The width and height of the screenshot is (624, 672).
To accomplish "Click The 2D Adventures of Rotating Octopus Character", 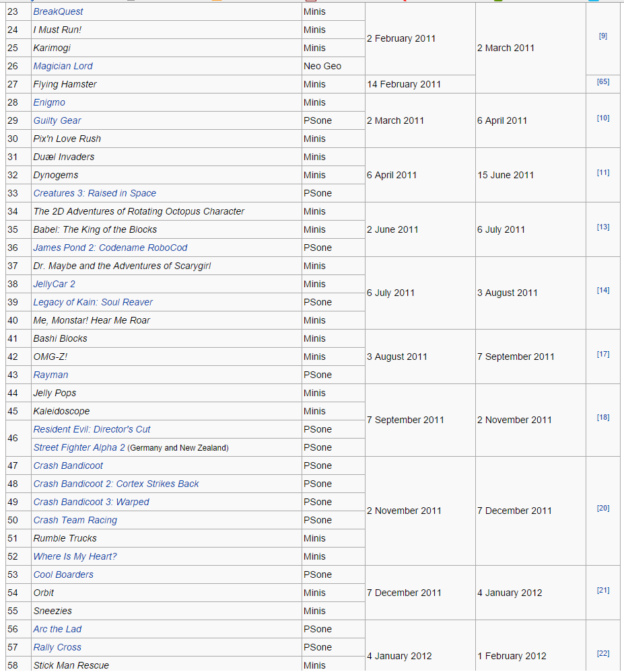I will 139,211.
